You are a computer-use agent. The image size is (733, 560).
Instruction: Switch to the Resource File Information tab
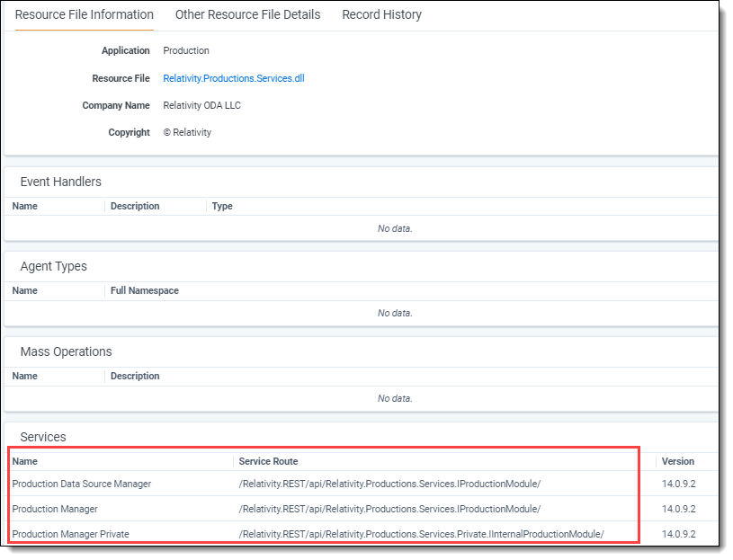(x=84, y=14)
